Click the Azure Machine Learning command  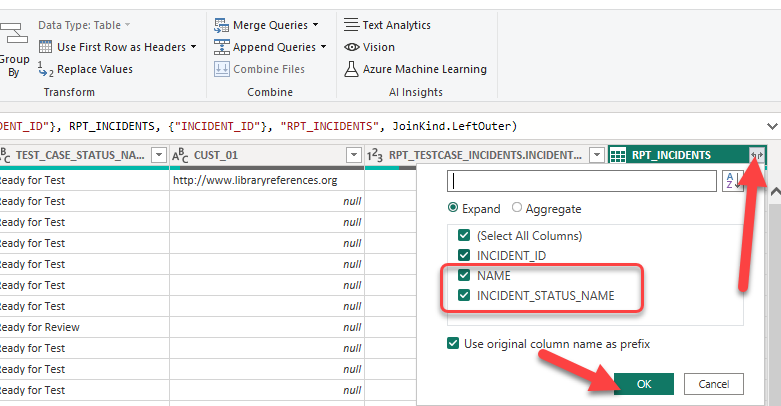424,69
